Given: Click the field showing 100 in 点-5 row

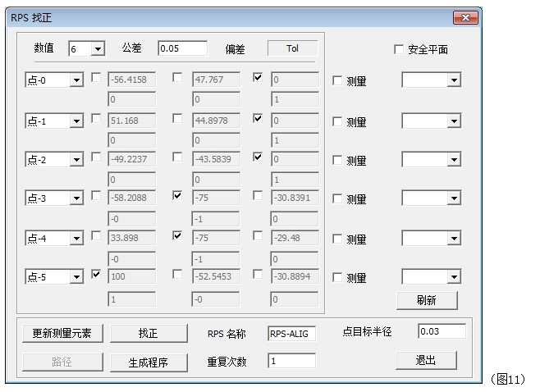Looking at the screenshot, I should tap(132, 276).
